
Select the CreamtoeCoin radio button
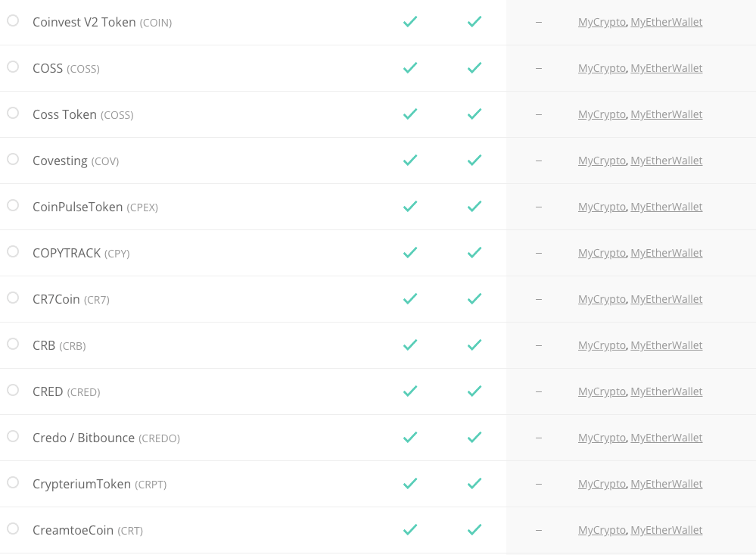(13, 528)
